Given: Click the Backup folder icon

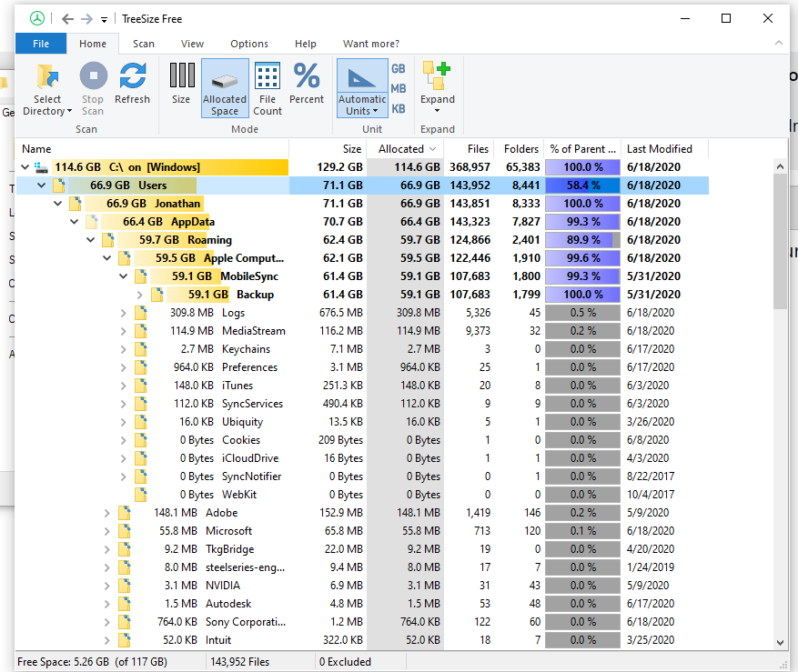Looking at the screenshot, I should point(157,294).
